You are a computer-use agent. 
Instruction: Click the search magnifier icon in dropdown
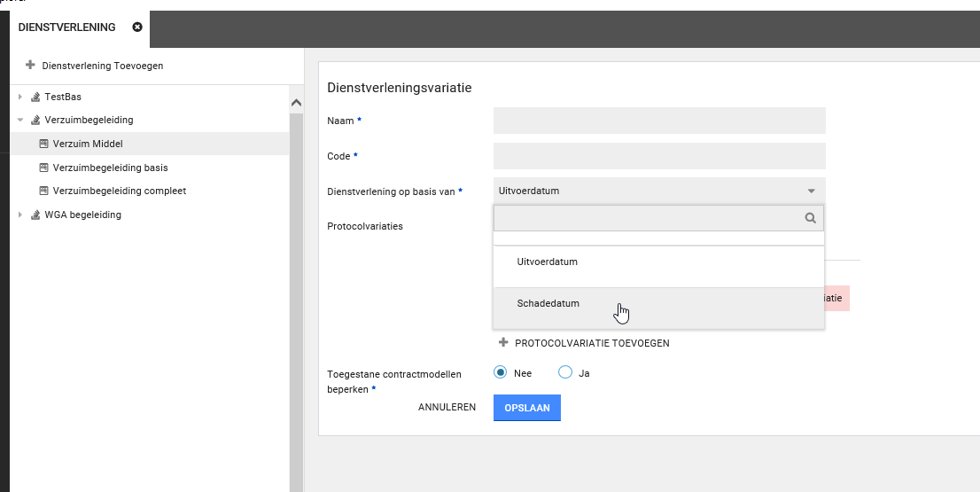click(810, 217)
